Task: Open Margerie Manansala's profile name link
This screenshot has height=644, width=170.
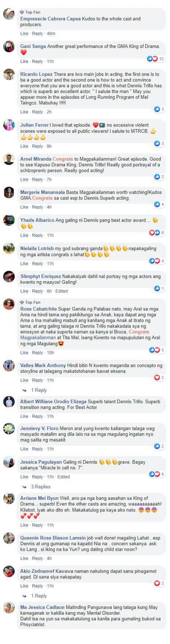Action: coord(42,192)
